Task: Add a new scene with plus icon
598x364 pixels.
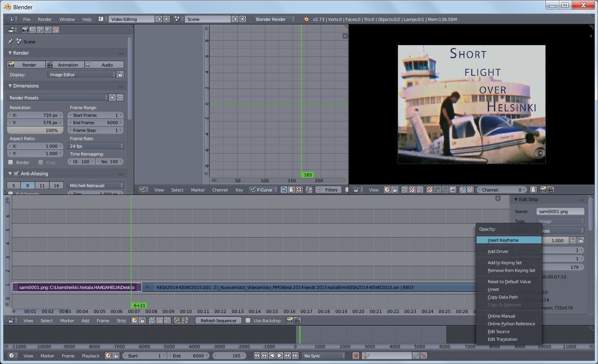Action: (235, 19)
